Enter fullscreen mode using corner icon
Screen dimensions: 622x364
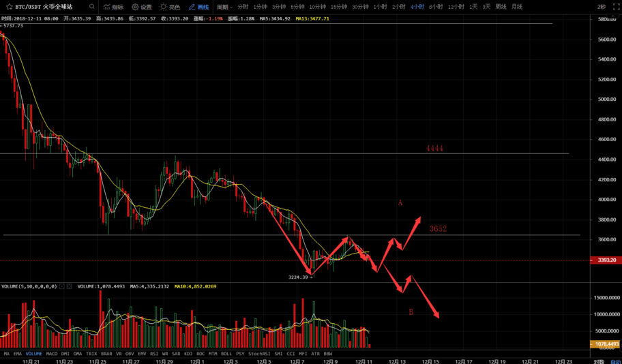[x=616, y=7]
